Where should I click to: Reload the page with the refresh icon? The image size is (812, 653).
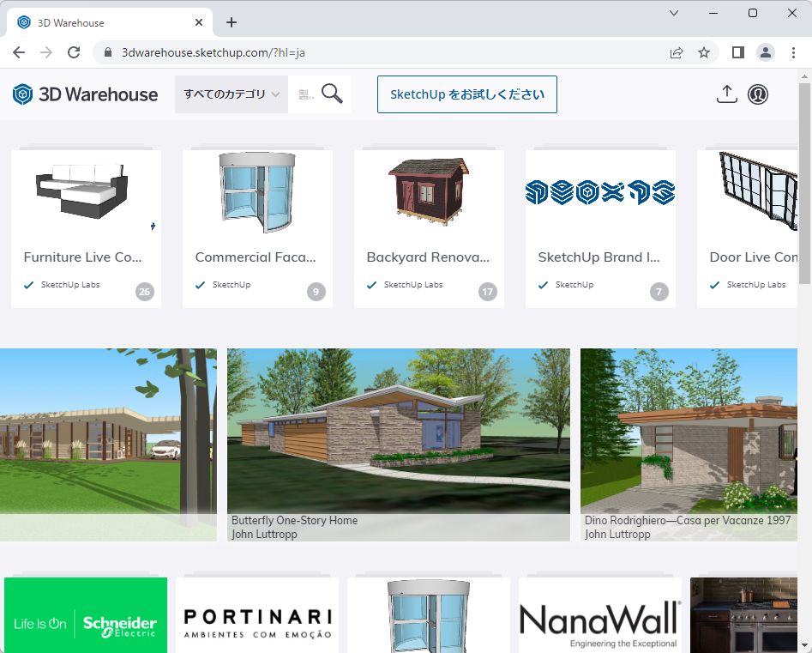(x=74, y=52)
